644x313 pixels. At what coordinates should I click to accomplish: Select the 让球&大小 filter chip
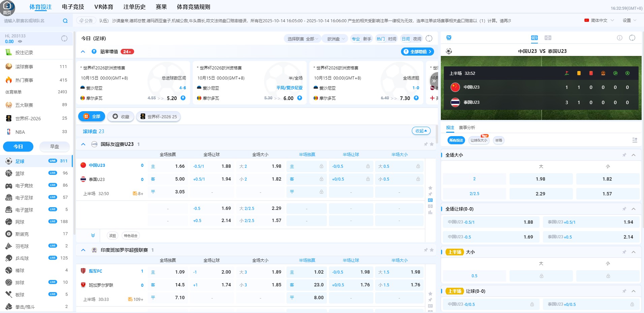(479, 140)
